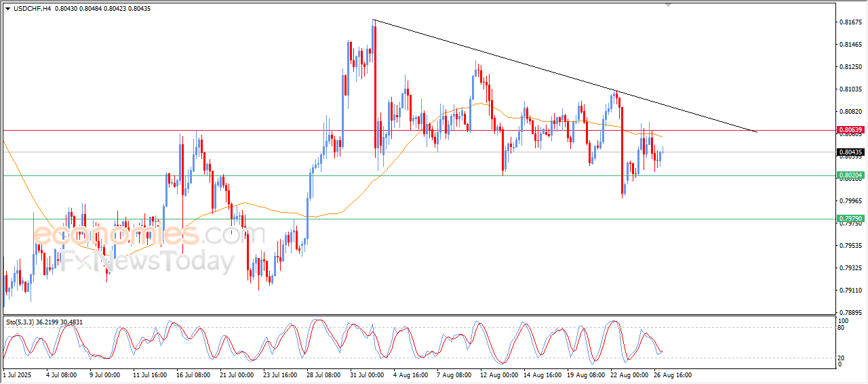Click the 0.79965 price axis value
868x384 pixels.
(850, 201)
